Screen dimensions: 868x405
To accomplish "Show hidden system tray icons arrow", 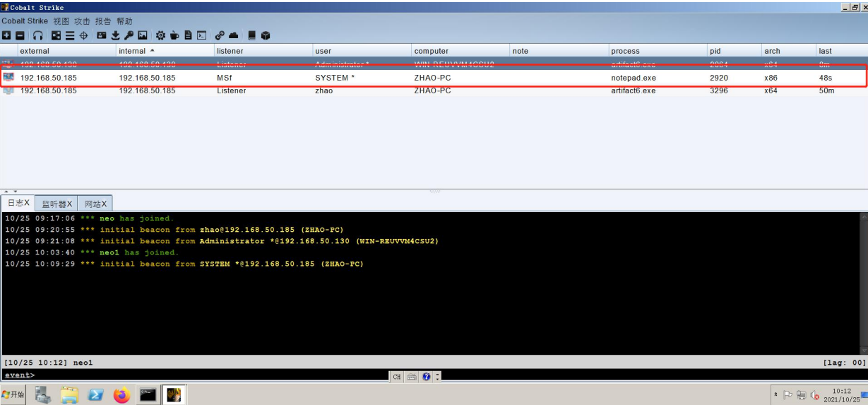I will [x=776, y=395].
